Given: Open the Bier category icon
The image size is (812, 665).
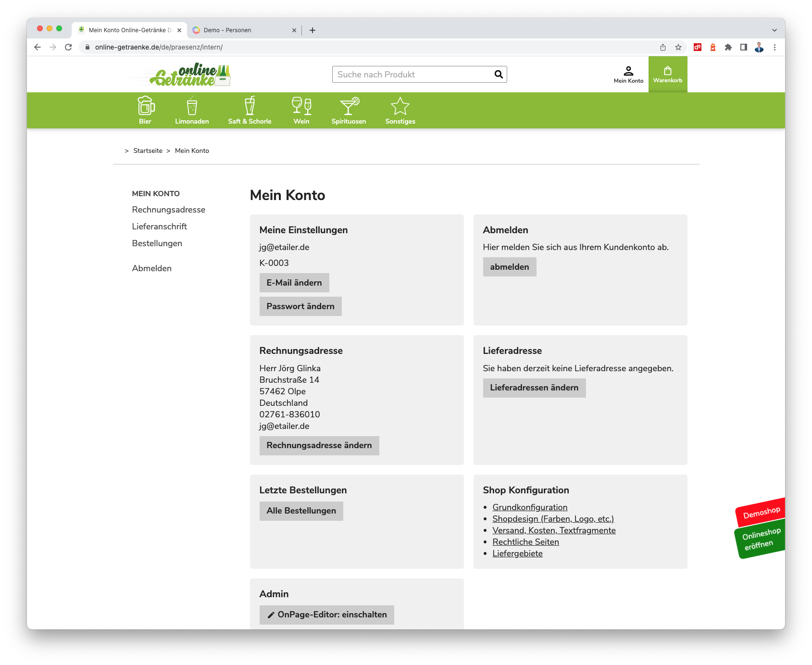Looking at the screenshot, I should tap(145, 106).
